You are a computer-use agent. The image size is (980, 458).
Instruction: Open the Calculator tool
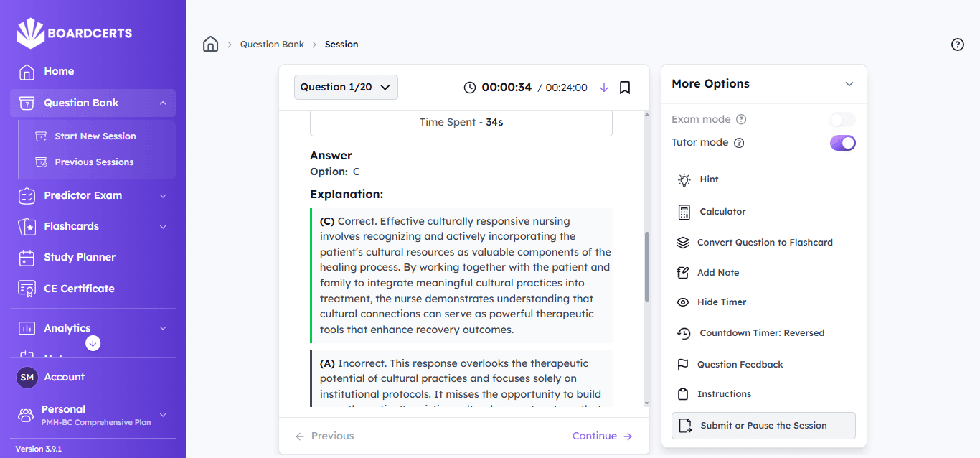click(722, 212)
